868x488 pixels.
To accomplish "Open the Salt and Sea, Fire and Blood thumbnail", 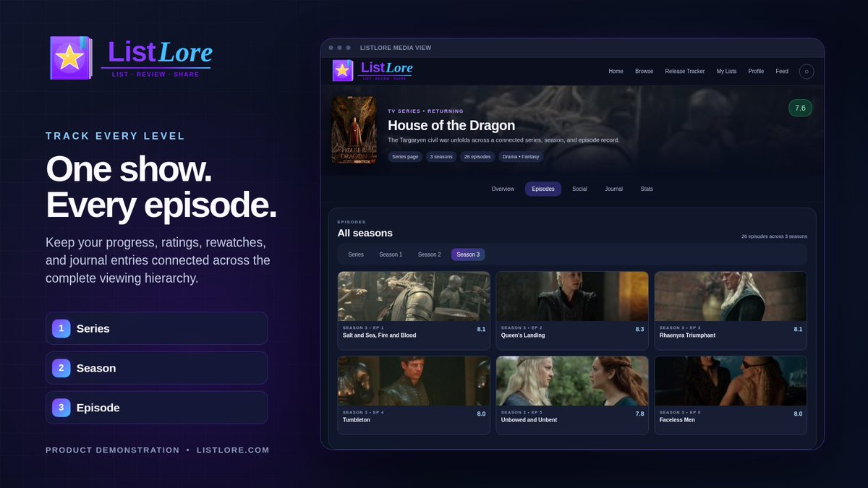I will [414, 296].
